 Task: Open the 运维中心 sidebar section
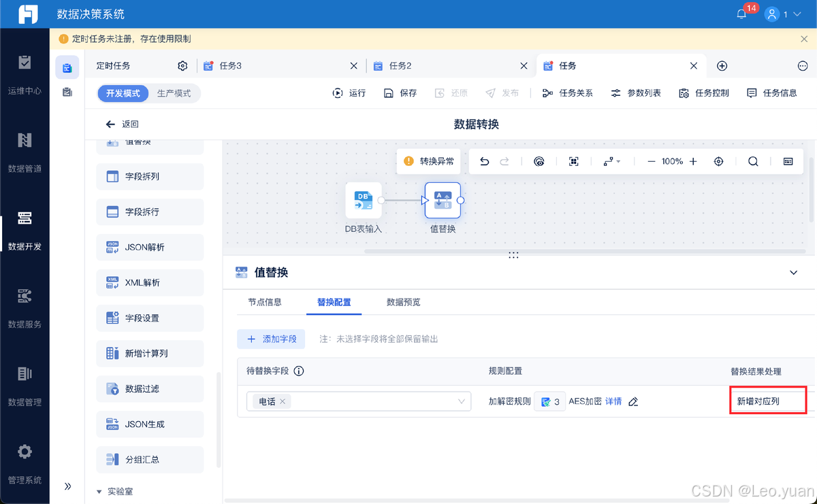[x=25, y=75]
